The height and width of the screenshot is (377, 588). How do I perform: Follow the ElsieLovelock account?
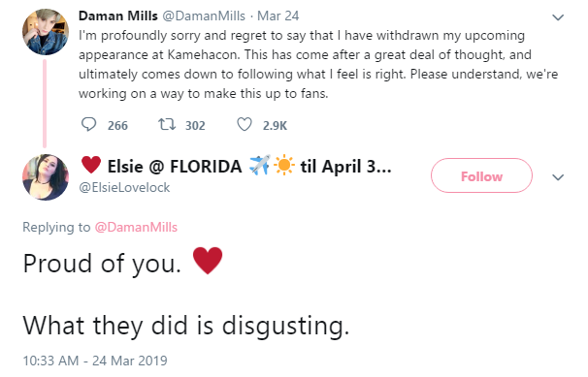481,175
